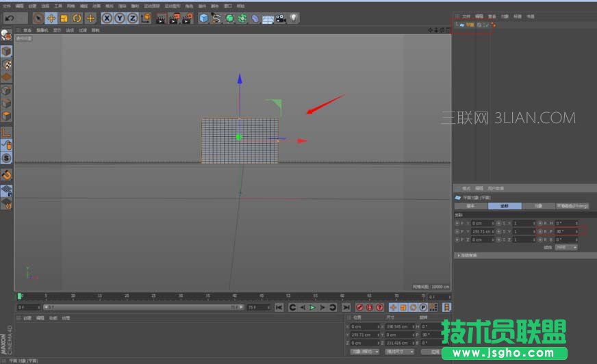This screenshot has height=364, width=597.
Task: Add a floor environment object
Action: 268,18
